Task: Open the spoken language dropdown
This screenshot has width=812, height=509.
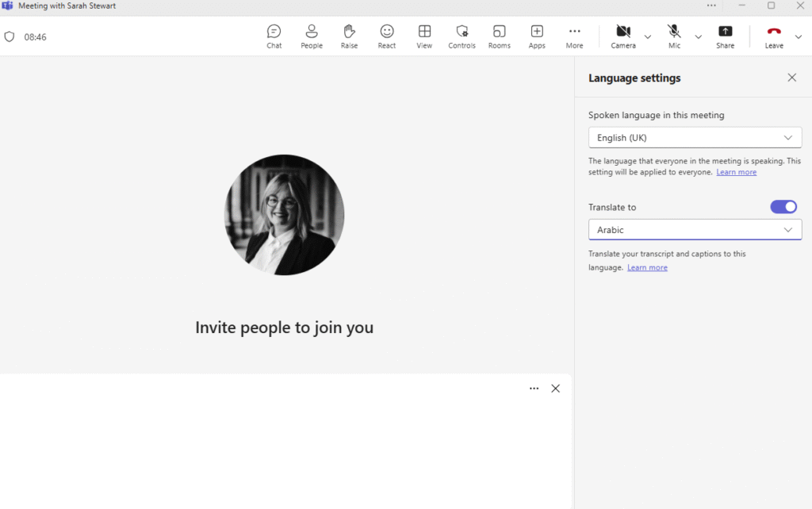Action: [695, 138]
